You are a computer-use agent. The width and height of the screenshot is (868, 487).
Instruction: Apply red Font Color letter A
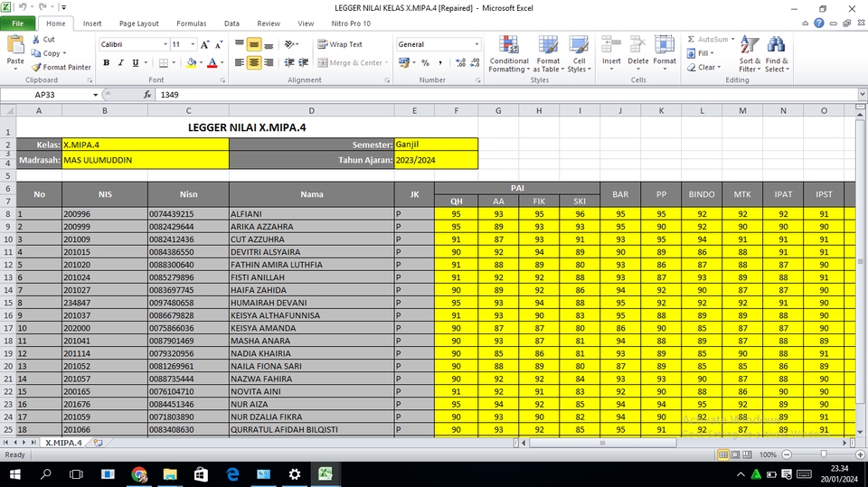click(212, 62)
